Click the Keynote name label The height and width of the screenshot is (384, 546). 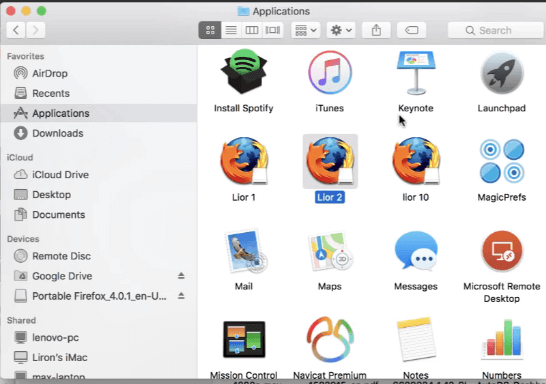click(x=416, y=108)
